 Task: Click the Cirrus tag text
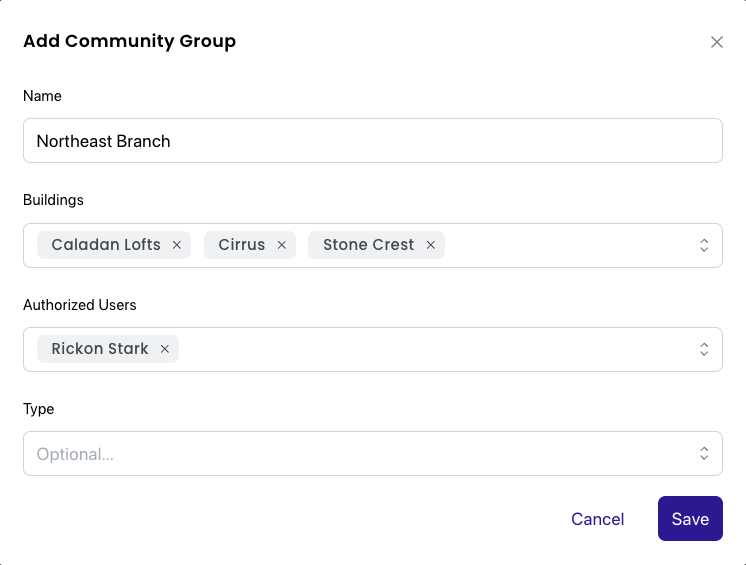(x=242, y=244)
